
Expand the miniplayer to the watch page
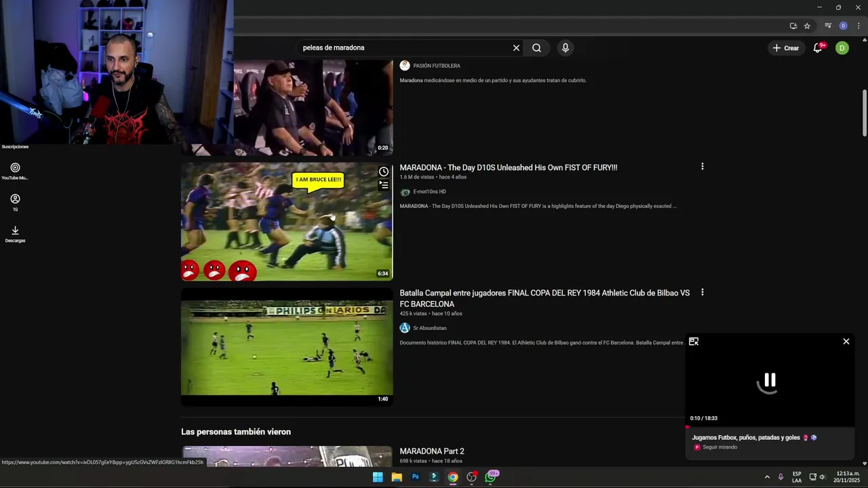(x=694, y=342)
